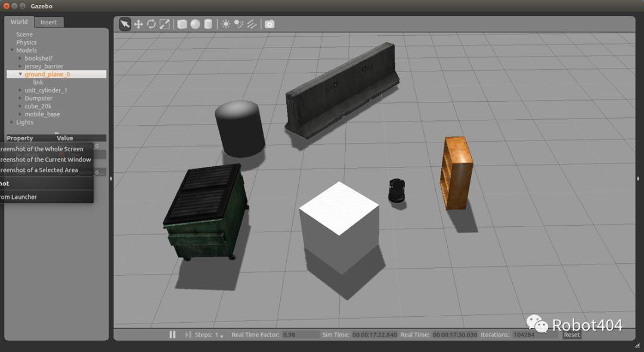The width and height of the screenshot is (644, 352).
Task: Expand the Lights tree node
Action: coord(12,122)
